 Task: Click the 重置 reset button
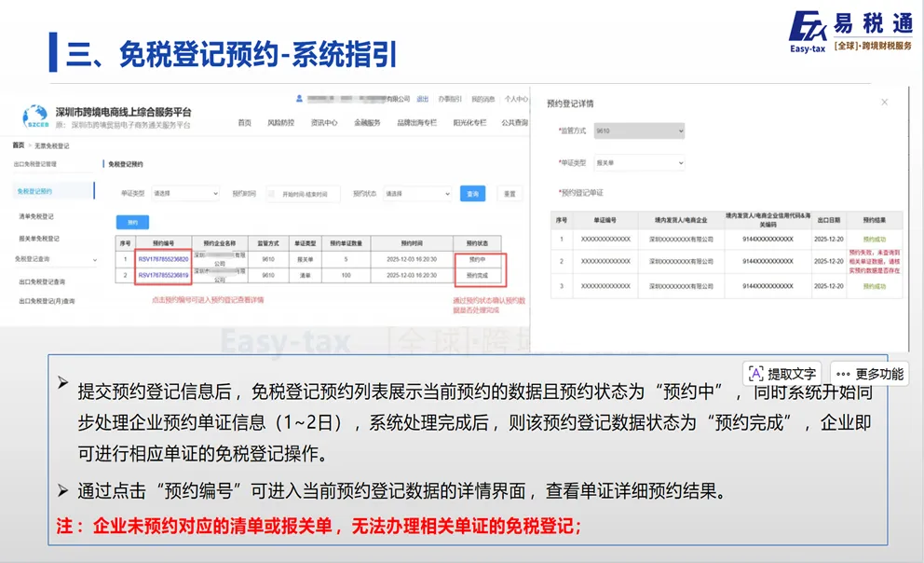pos(511,194)
